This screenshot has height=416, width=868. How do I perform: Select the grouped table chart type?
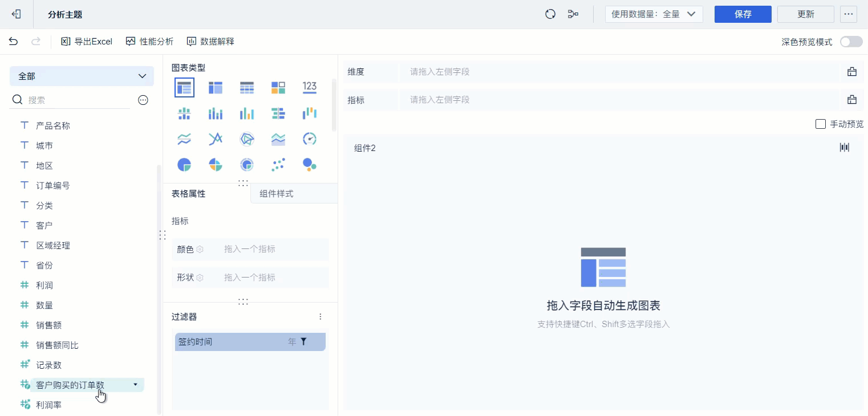coord(184,87)
